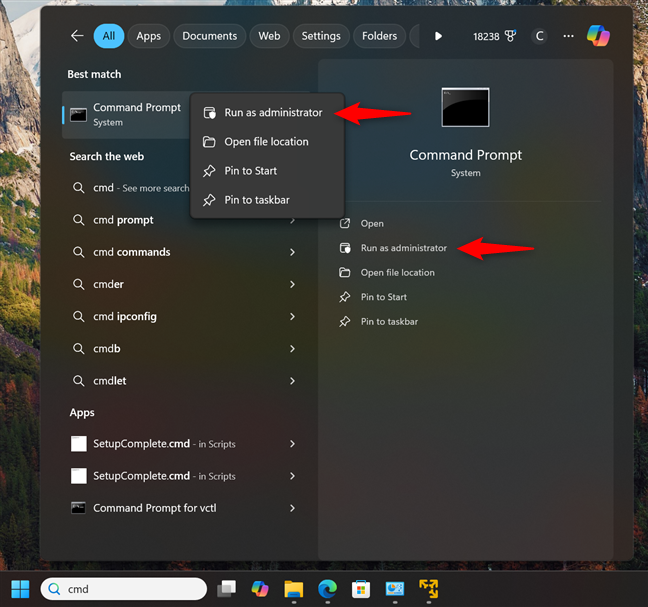
Task: Open the Windows Start button
Action: [x=20, y=589]
